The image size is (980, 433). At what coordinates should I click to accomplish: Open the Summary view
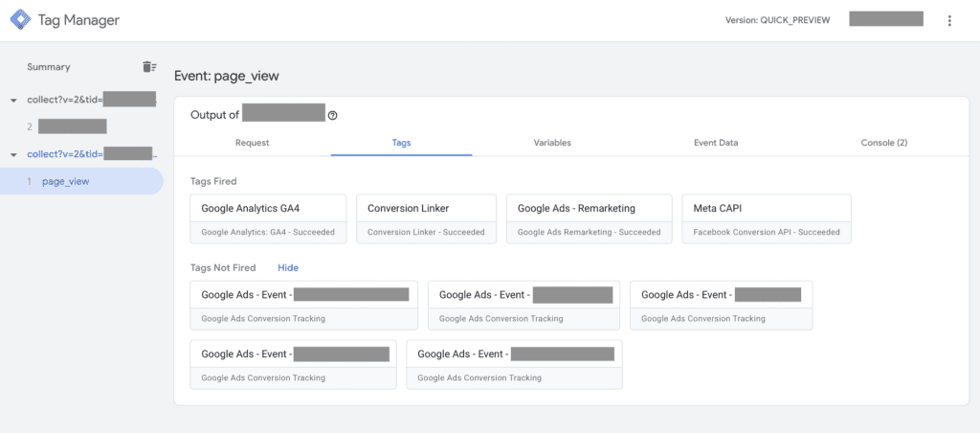(x=49, y=67)
